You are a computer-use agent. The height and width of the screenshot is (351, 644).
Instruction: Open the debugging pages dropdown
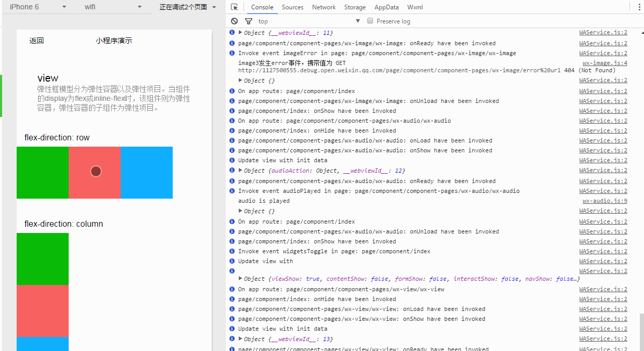pos(188,7)
